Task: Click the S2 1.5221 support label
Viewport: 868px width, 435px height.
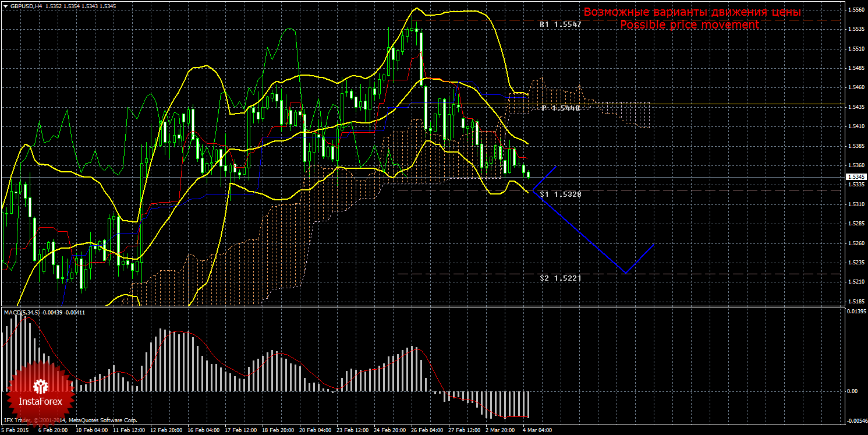Action: [560, 278]
